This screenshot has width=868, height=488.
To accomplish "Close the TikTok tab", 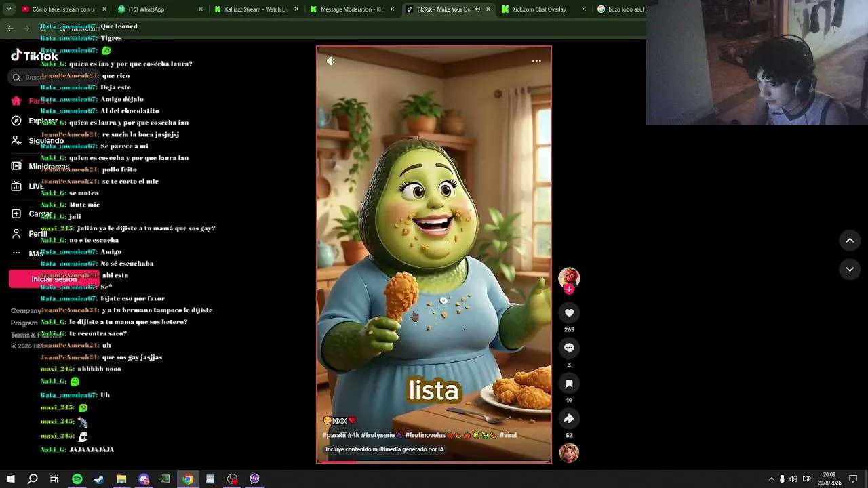I will 488,9.
